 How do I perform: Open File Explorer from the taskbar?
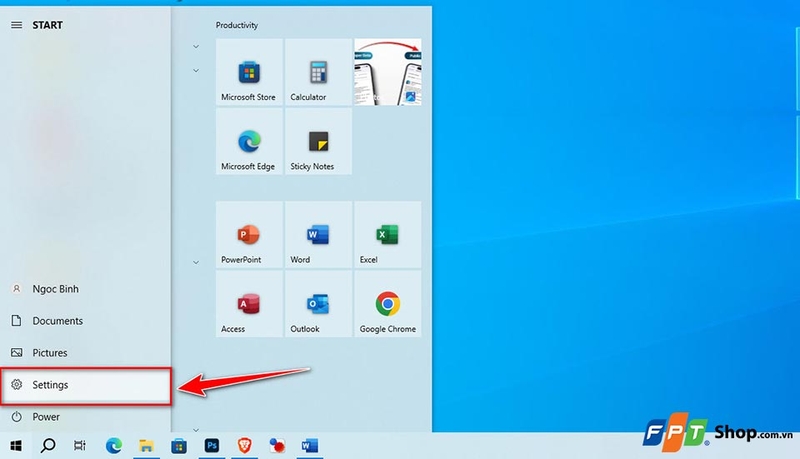[x=146, y=446]
